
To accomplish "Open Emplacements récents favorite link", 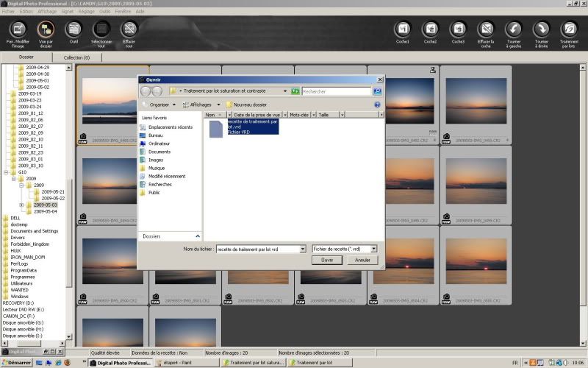I will point(171,127).
